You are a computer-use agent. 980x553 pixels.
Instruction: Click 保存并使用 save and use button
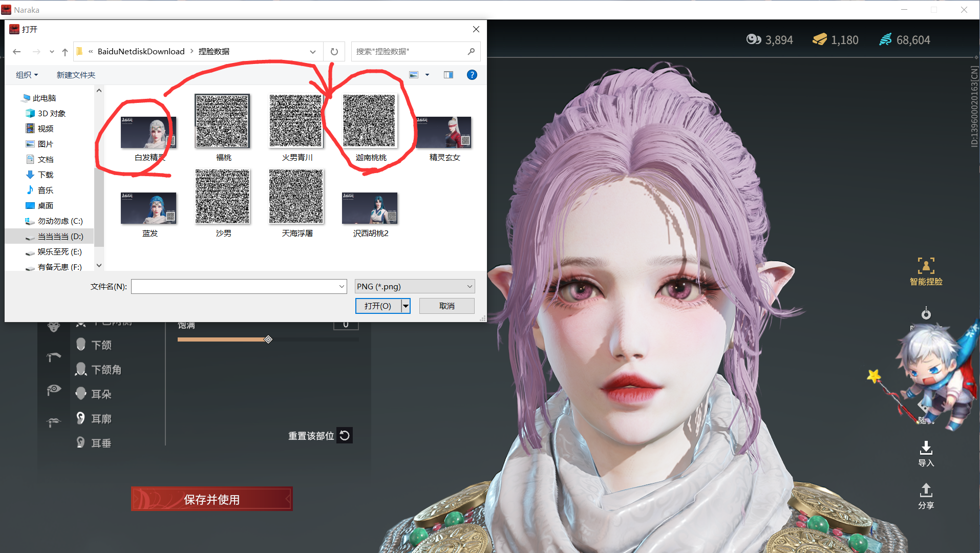pyautogui.click(x=212, y=499)
